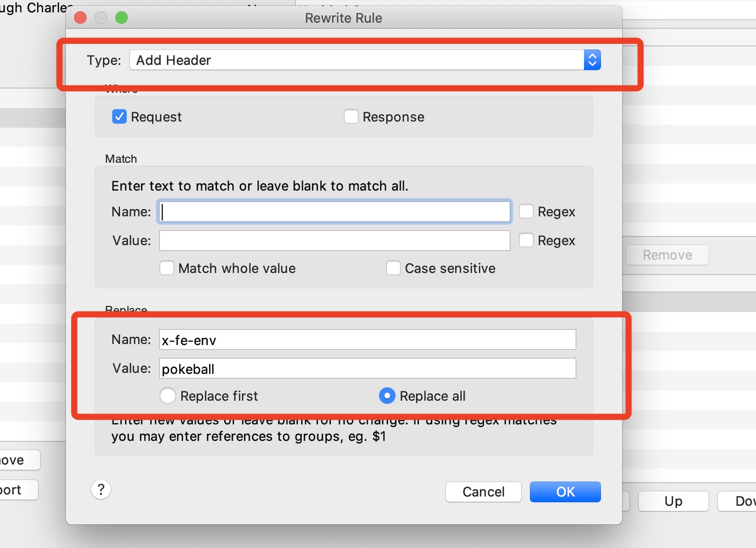Enable the Response checkbox
This screenshot has height=548, width=756.
click(x=351, y=117)
